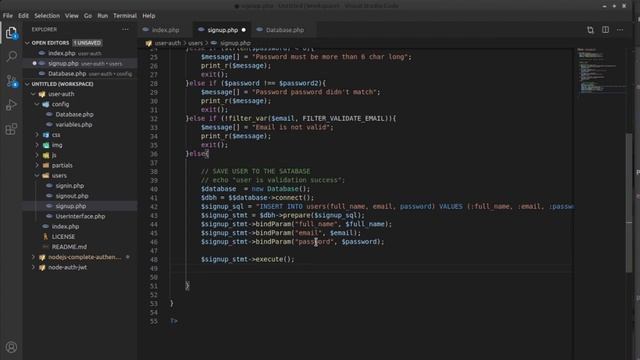Open the Search view in activity bar
This screenshot has height=360, width=640.
click(x=11, y=56)
